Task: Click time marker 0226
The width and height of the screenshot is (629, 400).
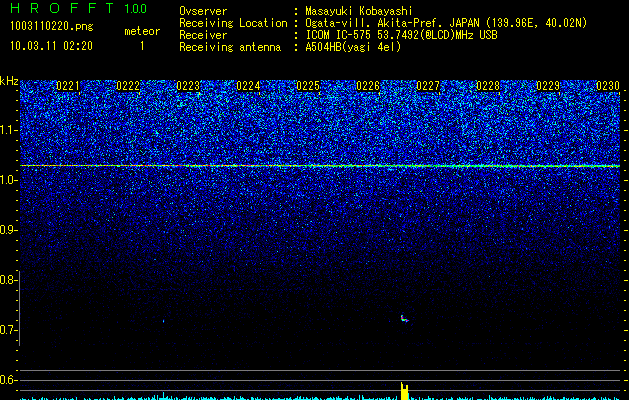Action: pyautogui.click(x=368, y=86)
